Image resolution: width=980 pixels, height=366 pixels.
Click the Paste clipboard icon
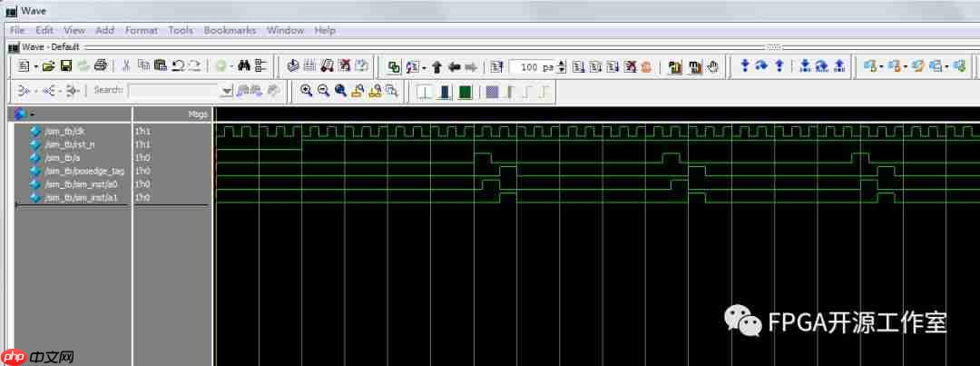(160, 65)
